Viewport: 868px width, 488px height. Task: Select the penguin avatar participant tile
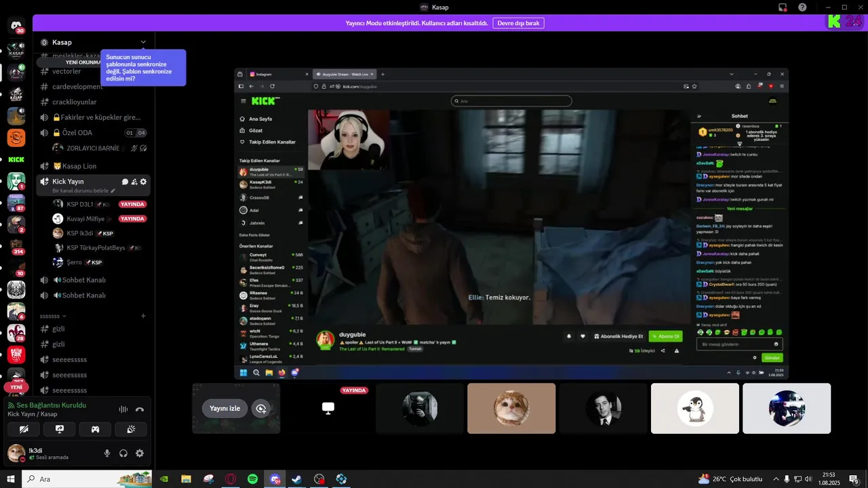[695, 409]
